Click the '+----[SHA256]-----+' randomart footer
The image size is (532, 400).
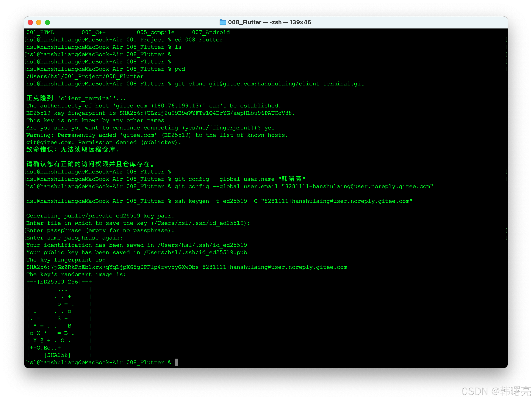pos(59,355)
